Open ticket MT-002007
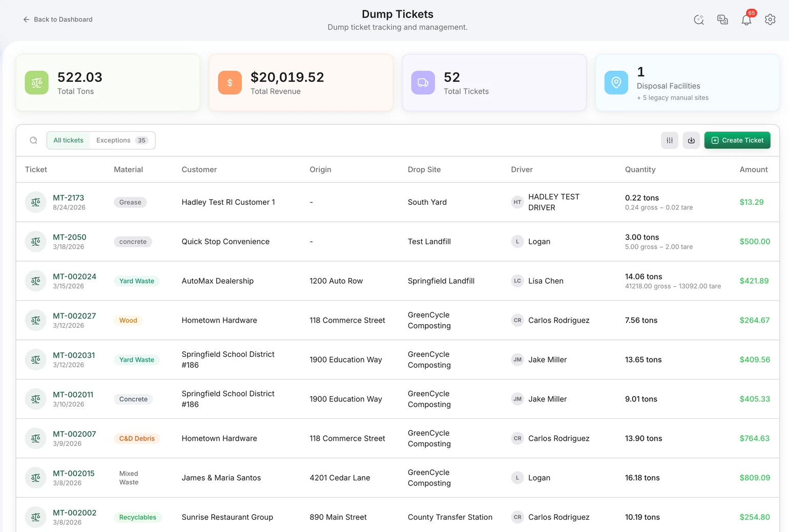This screenshot has height=532, width=789. (75, 434)
